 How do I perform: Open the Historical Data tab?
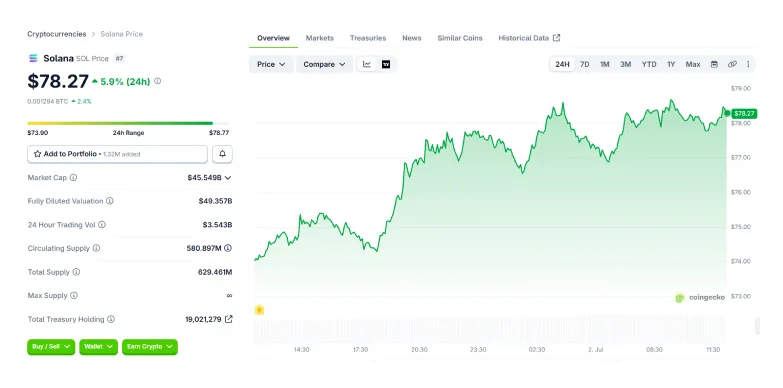pos(529,38)
